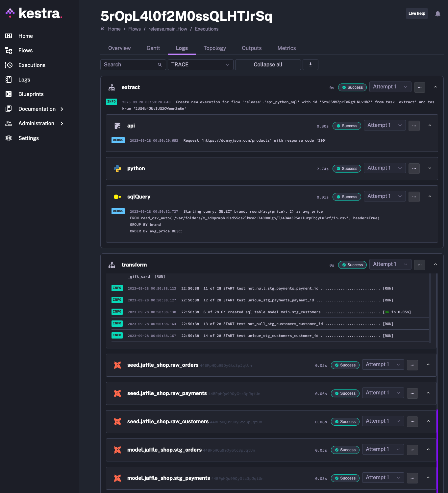Click the Collapse all button
This screenshot has width=448, height=493.
tap(268, 65)
